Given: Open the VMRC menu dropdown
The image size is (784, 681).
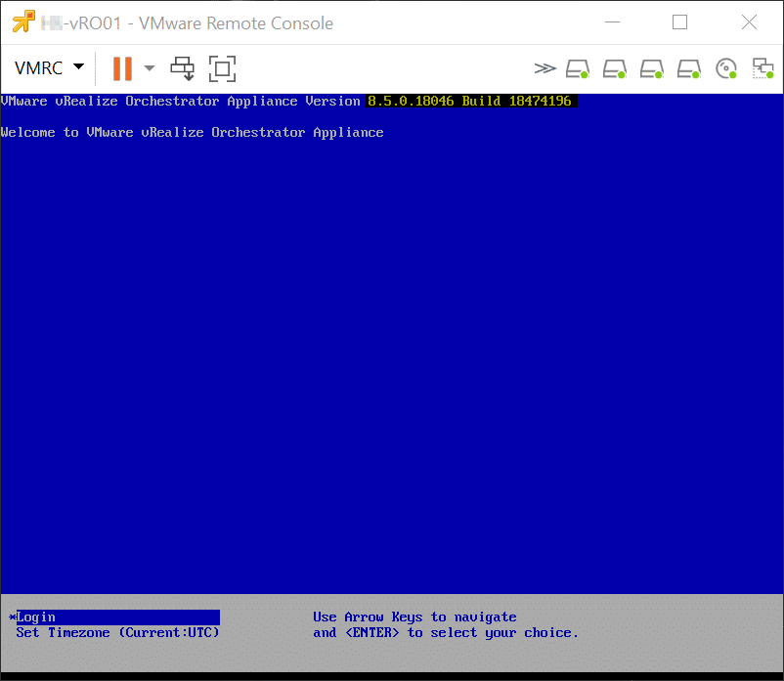Looking at the screenshot, I should tap(50, 67).
